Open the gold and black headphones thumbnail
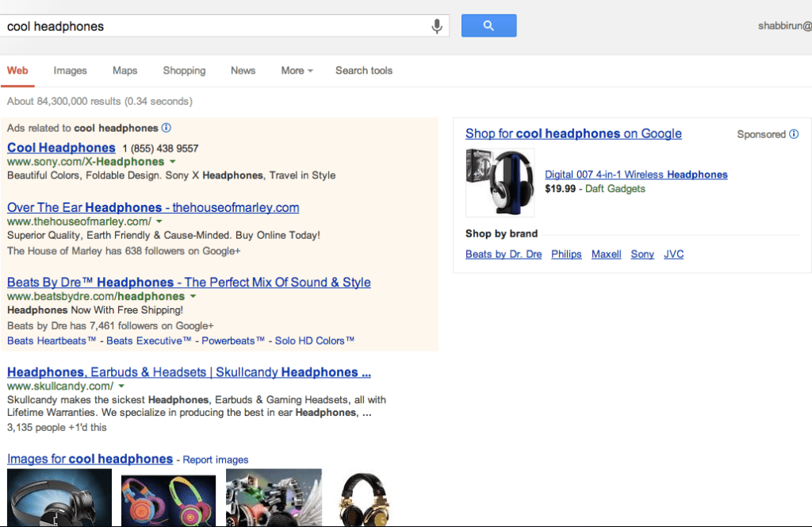 click(365, 498)
